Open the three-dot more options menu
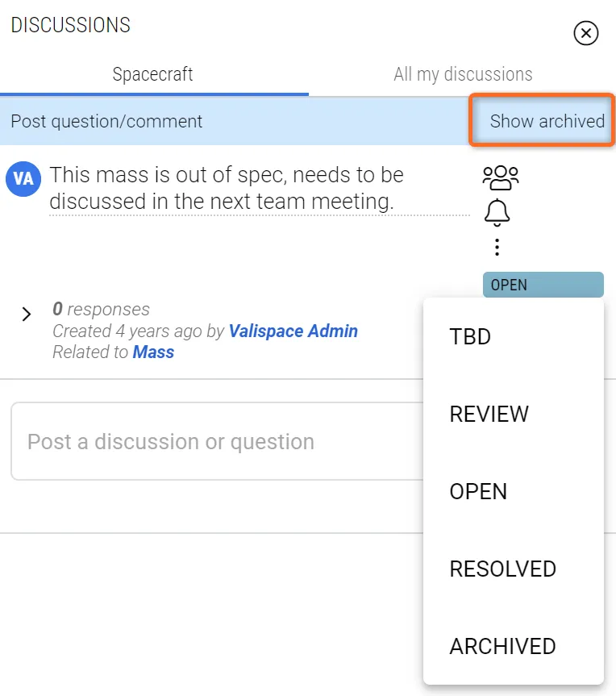 pos(497,248)
